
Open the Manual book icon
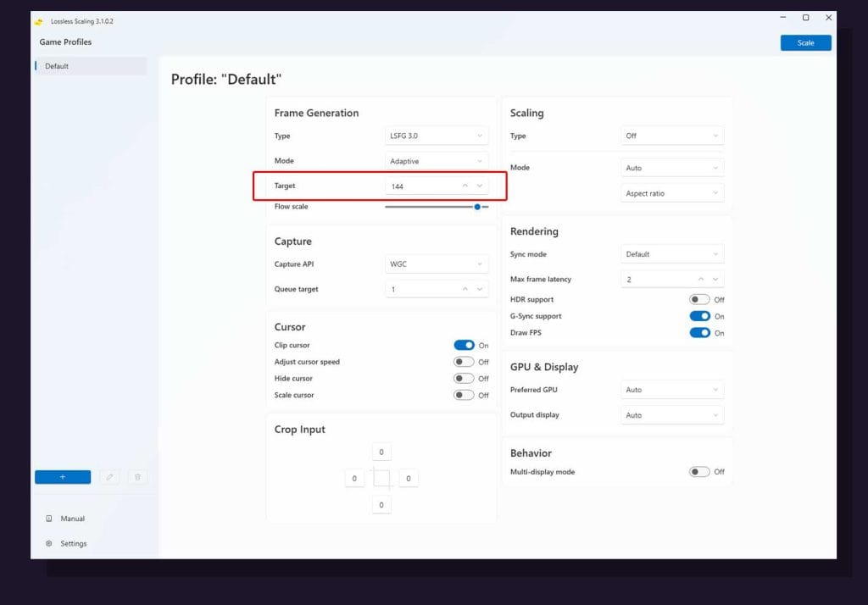tap(48, 519)
